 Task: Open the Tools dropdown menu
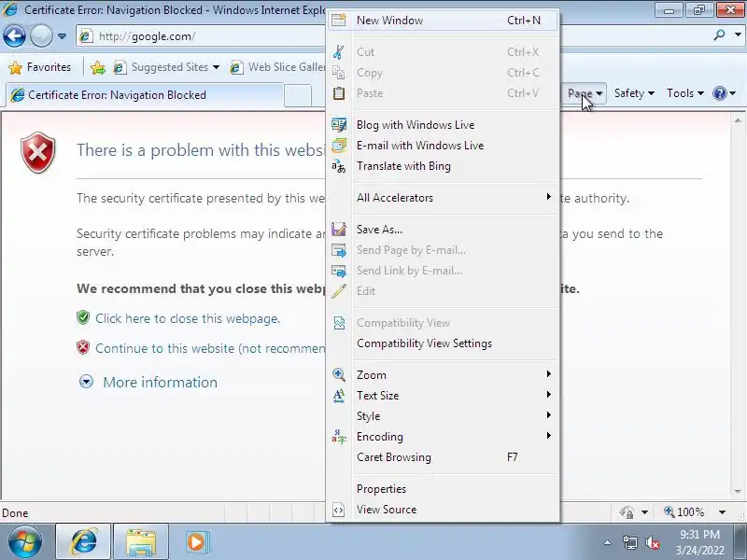click(685, 93)
